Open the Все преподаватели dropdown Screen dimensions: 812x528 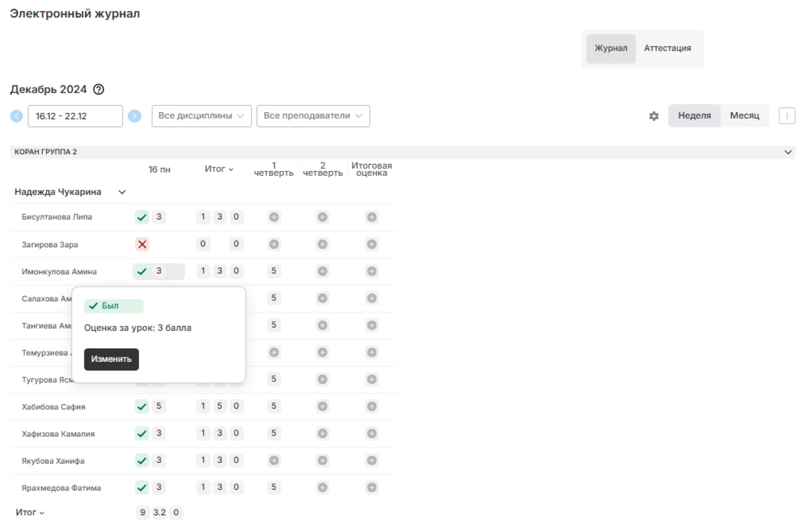pos(313,116)
